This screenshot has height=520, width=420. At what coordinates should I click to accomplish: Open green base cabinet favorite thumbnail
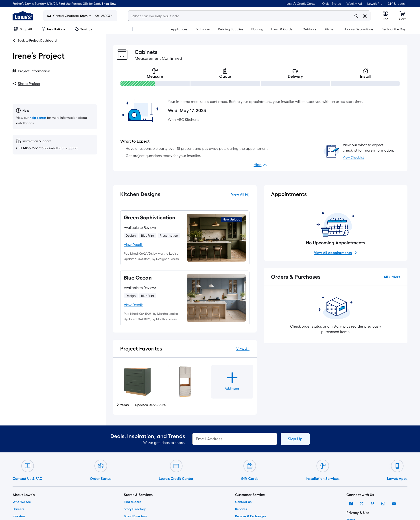tap(137, 382)
